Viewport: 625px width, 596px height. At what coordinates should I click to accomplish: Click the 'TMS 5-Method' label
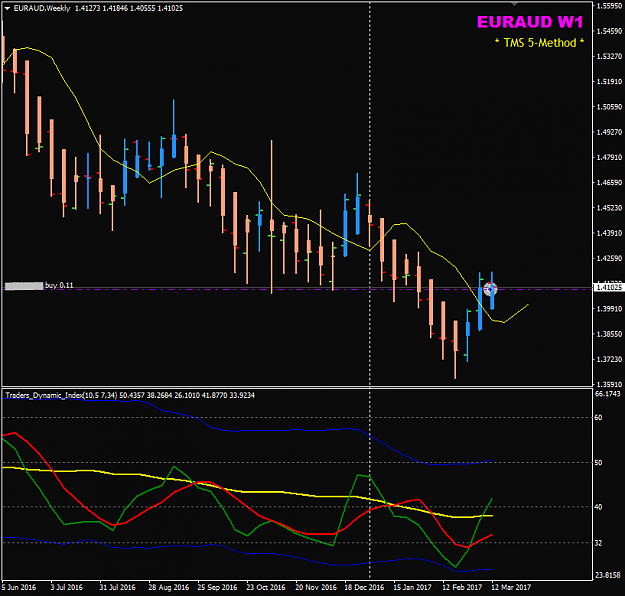coord(540,43)
